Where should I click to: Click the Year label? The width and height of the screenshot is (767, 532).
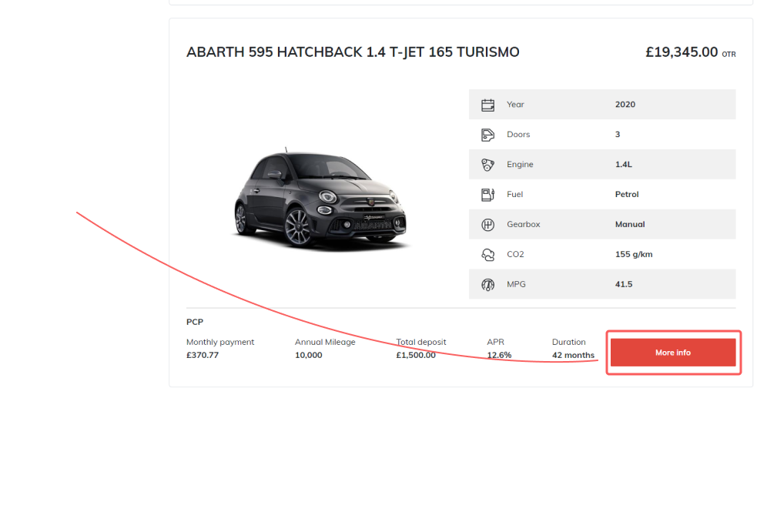pyautogui.click(x=515, y=105)
